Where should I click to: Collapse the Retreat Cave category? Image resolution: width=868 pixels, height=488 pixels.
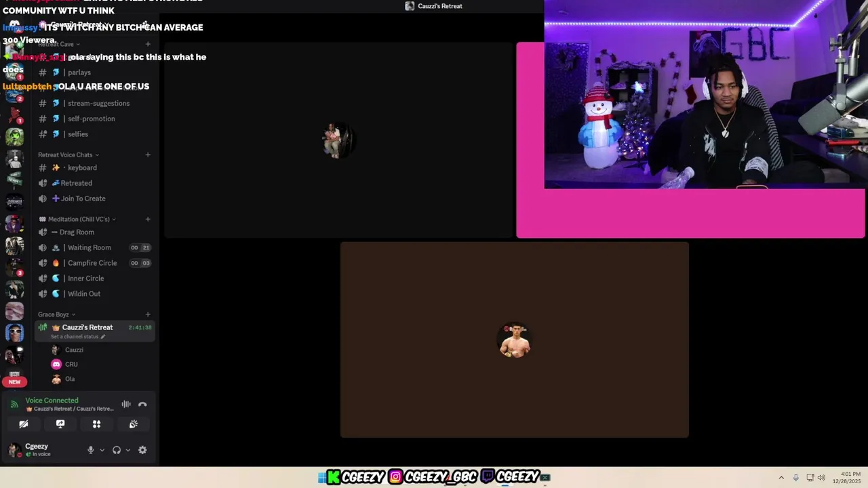pyautogui.click(x=60, y=44)
